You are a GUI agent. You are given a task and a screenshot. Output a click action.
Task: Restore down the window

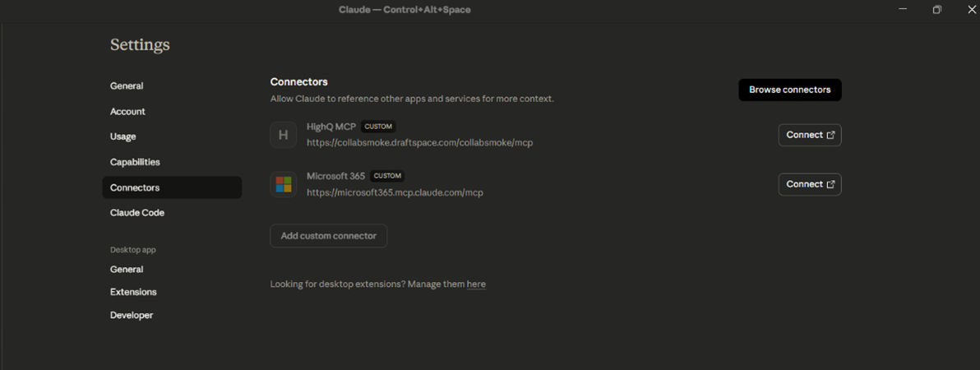click(x=936, y=10)
